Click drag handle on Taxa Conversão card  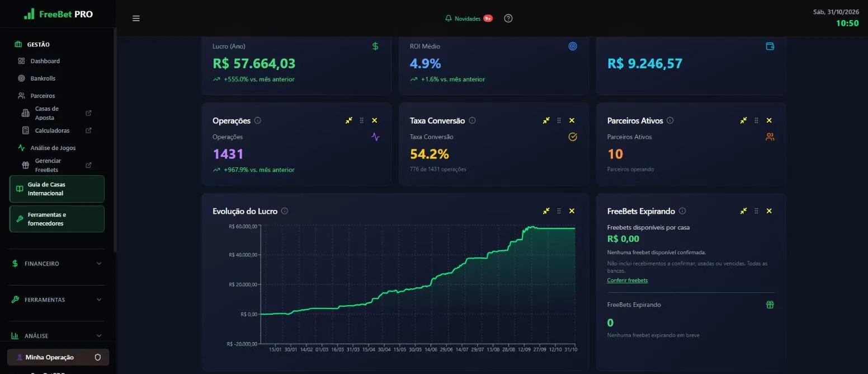point(559,120)
